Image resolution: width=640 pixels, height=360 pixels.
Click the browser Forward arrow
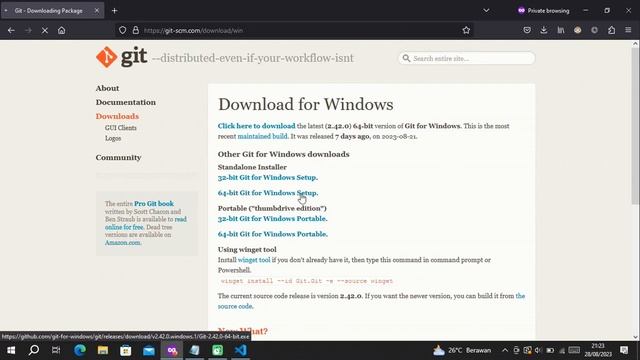(x=28, y=30)
